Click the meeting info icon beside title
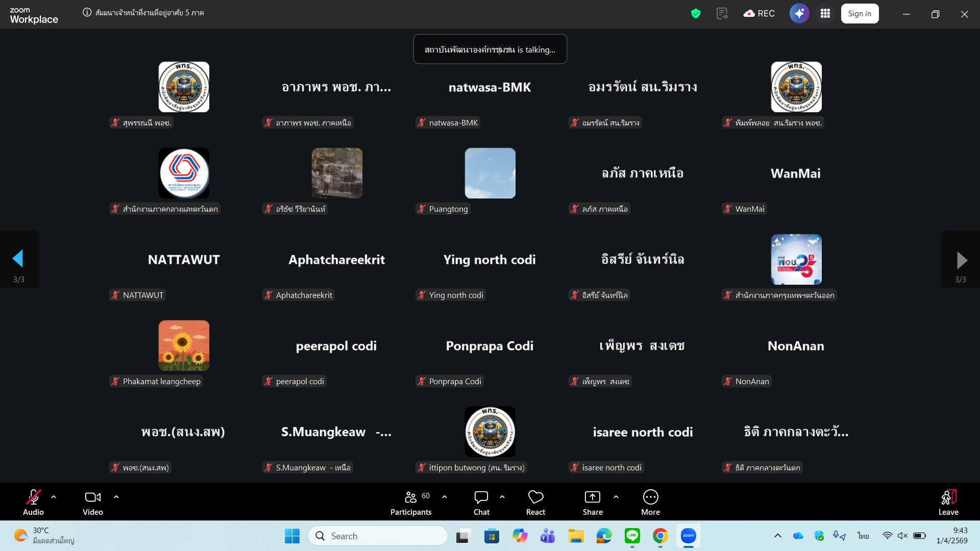980x551 pixels. click(x=87, y=13)
